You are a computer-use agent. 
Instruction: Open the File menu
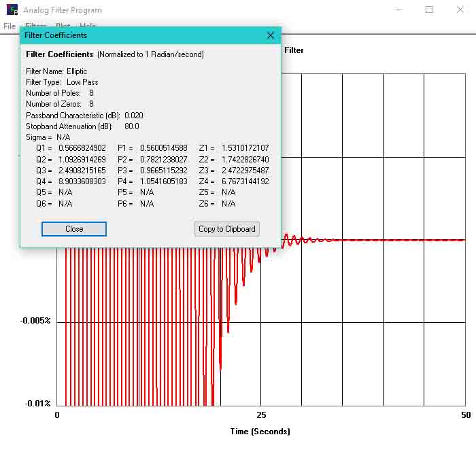[x=10, y=27]
